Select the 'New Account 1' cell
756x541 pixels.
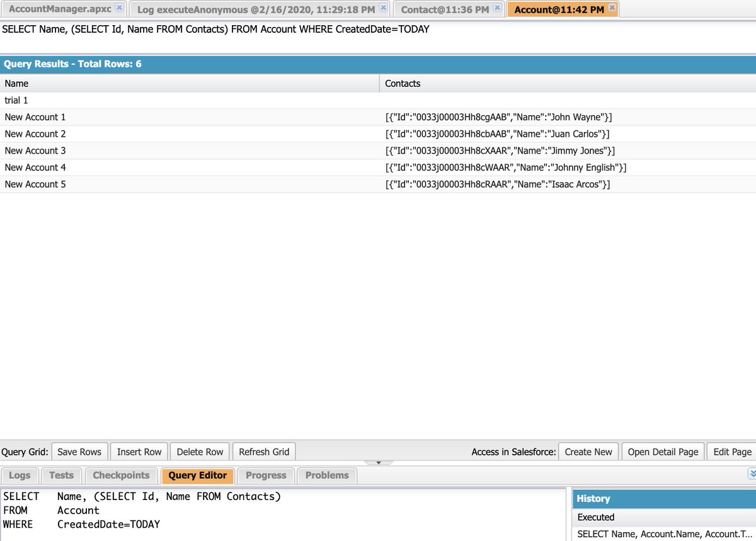click(x=190, y=117)
